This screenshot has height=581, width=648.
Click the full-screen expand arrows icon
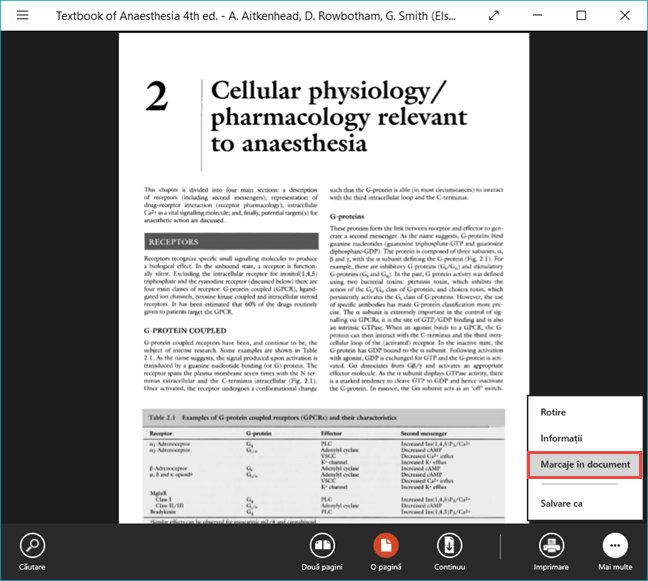point(494,16)
